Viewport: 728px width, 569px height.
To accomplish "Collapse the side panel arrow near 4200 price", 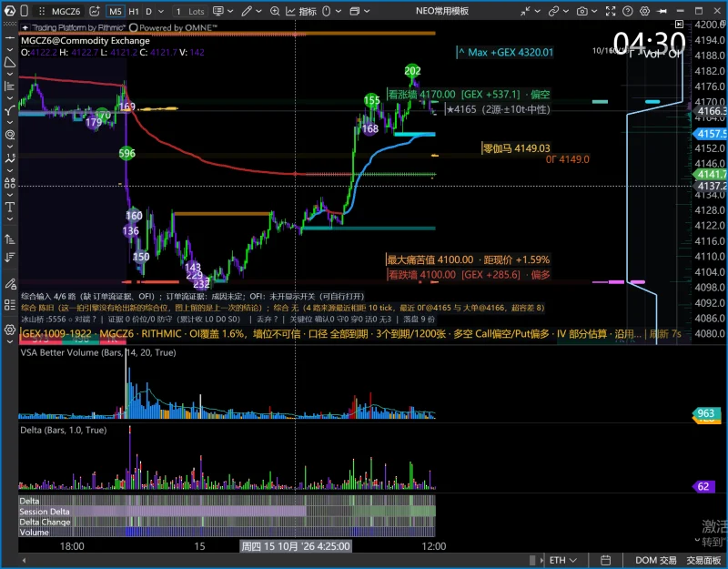I will [x=679, y=24].
